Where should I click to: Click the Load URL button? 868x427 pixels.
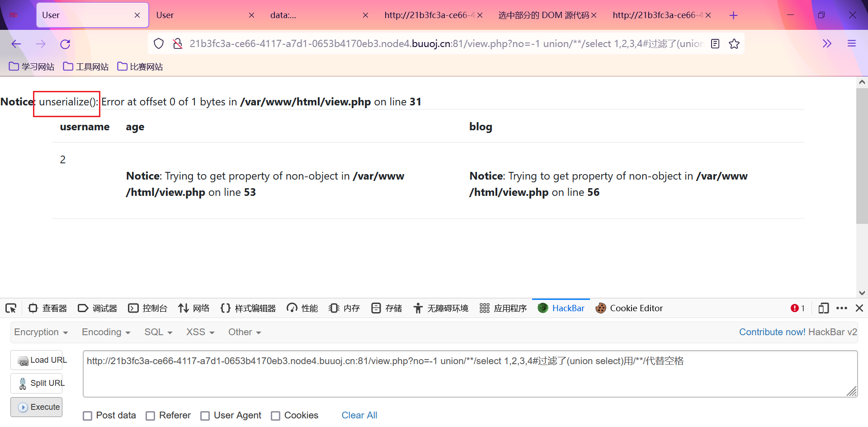click(37, 360)
